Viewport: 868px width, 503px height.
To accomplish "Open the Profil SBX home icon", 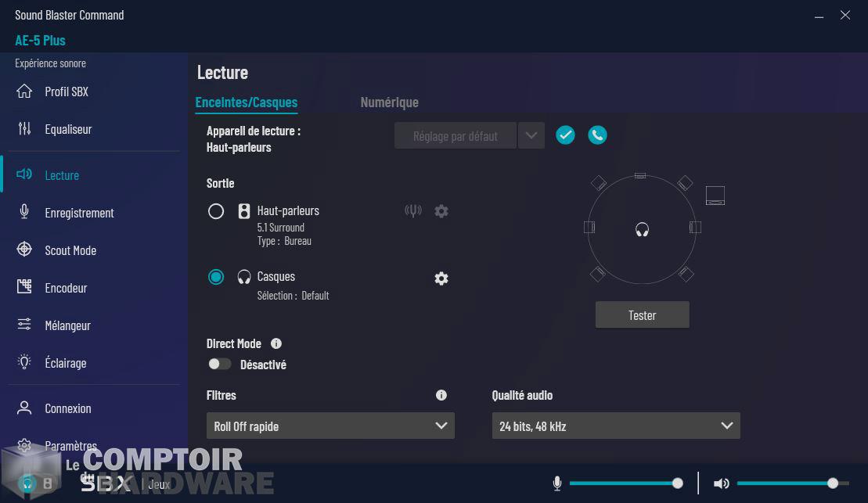I will point(24,92).
